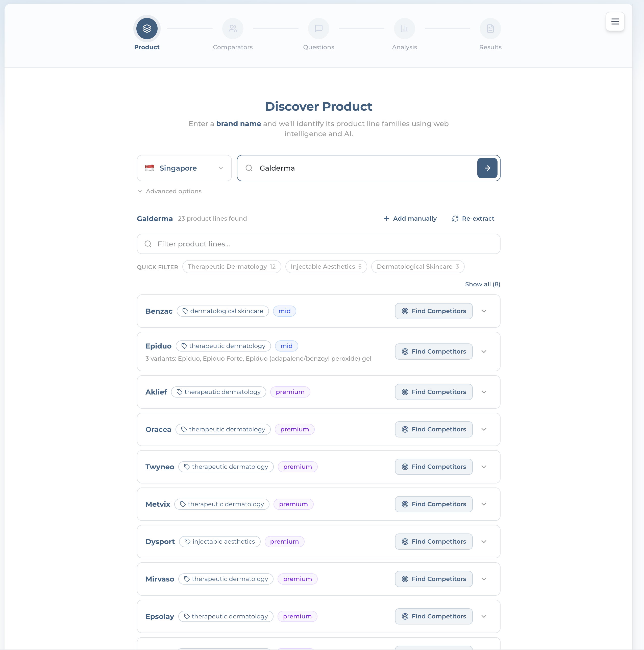Viewport: 644px width, 650px height.
Task: Expand the Aklief product row
Action: coord(484,392)
